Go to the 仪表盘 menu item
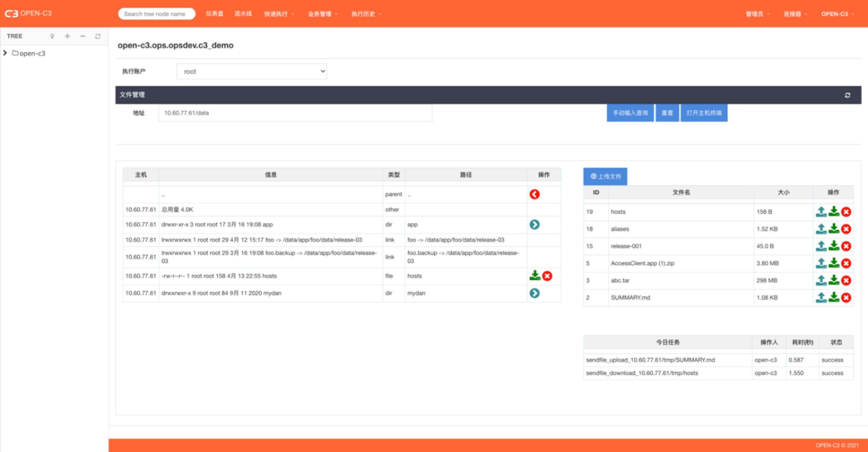The height and width of the screenshot is (452, 868). click(215, 14)
